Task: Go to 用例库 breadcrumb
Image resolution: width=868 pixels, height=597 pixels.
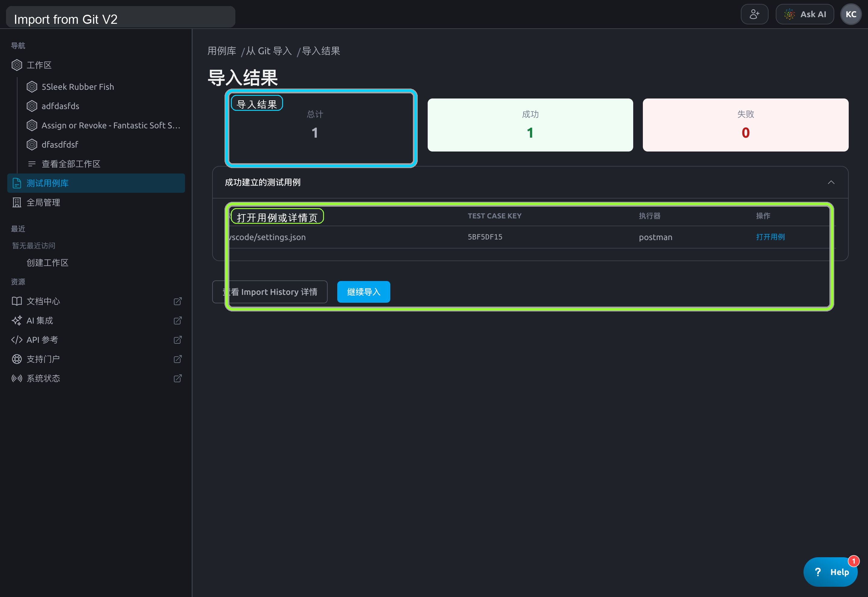Action: tap(222, 51)
